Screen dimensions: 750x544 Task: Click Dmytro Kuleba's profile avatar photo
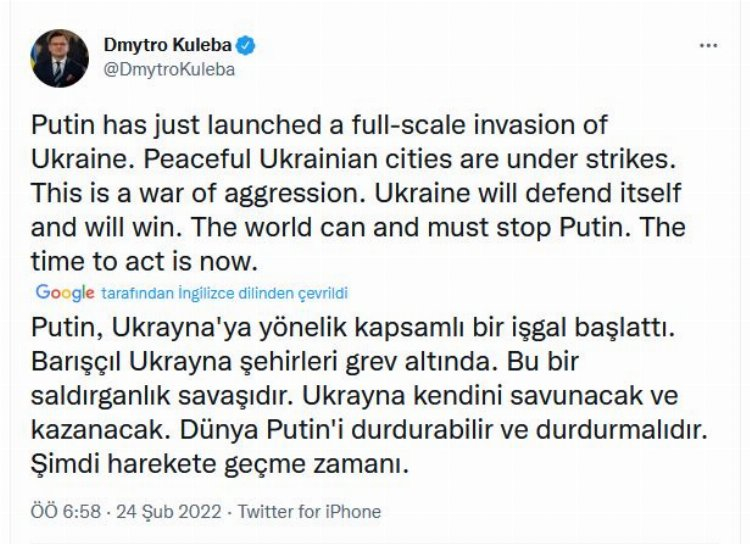[58, 57]
